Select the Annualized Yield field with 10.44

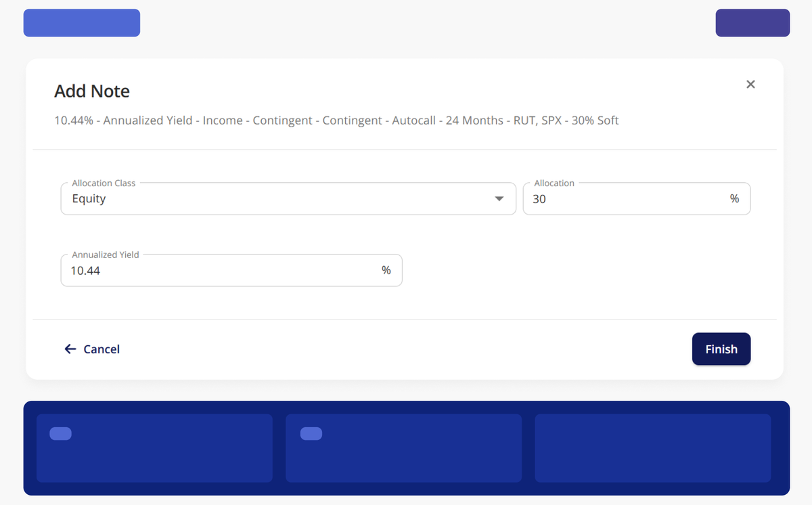[231, 271]
